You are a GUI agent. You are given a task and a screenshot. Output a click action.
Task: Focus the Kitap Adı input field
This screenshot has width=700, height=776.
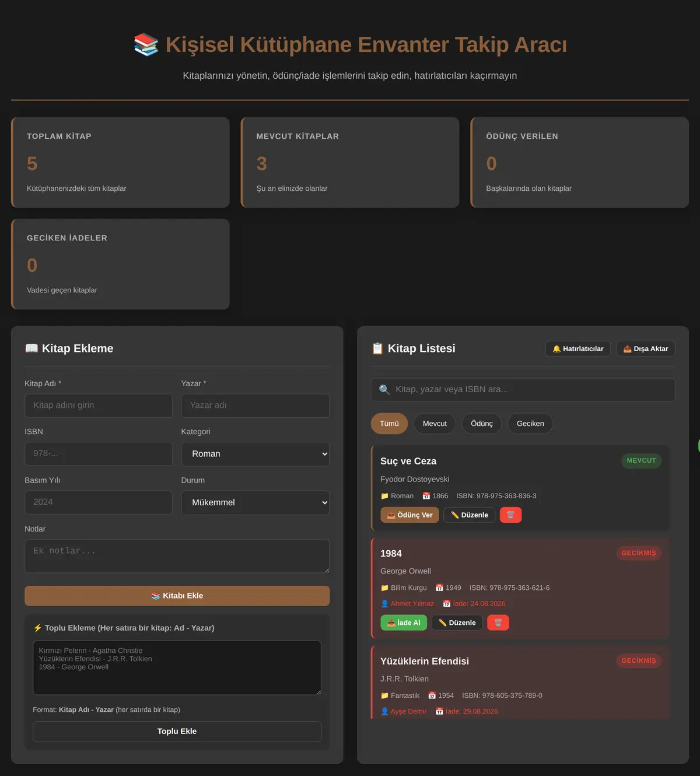[99, 406]
